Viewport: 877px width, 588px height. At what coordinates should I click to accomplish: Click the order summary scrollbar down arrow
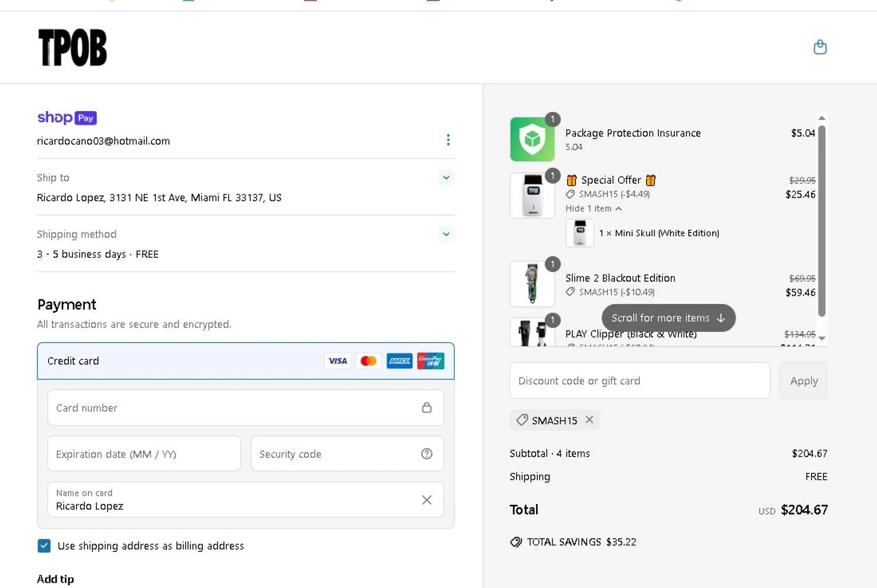click(x=821, y=338)
